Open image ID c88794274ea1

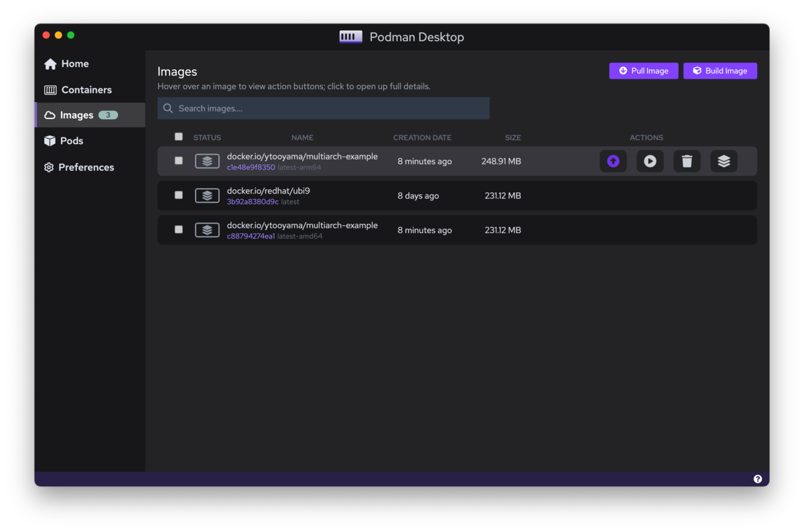click(x=251, y=236)
